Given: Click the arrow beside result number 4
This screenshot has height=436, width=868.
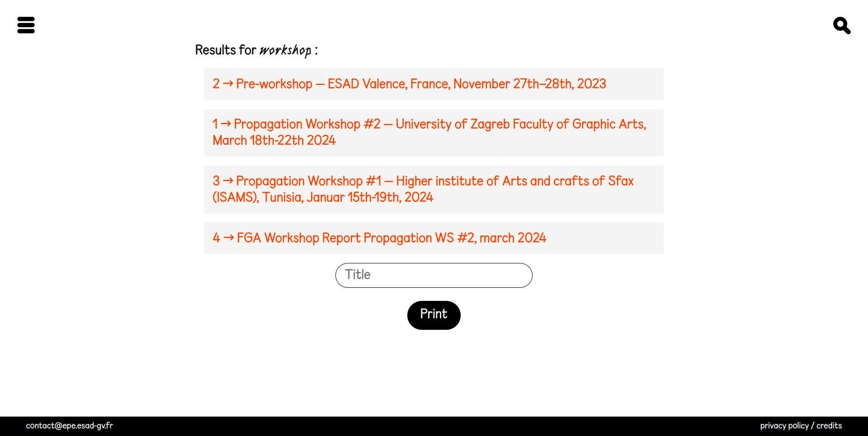Looking at the screenshot, I should (229, 238).
